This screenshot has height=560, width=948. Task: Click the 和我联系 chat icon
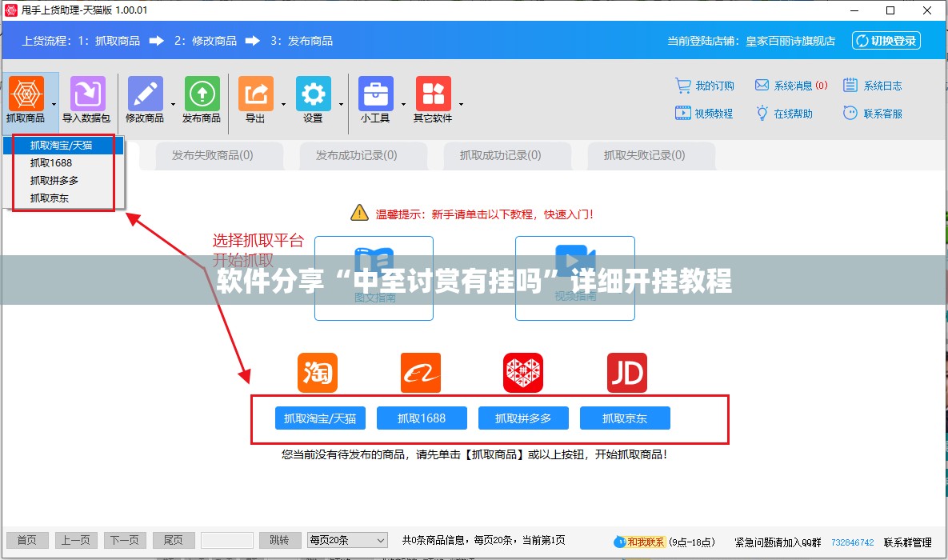pos(619,542)
